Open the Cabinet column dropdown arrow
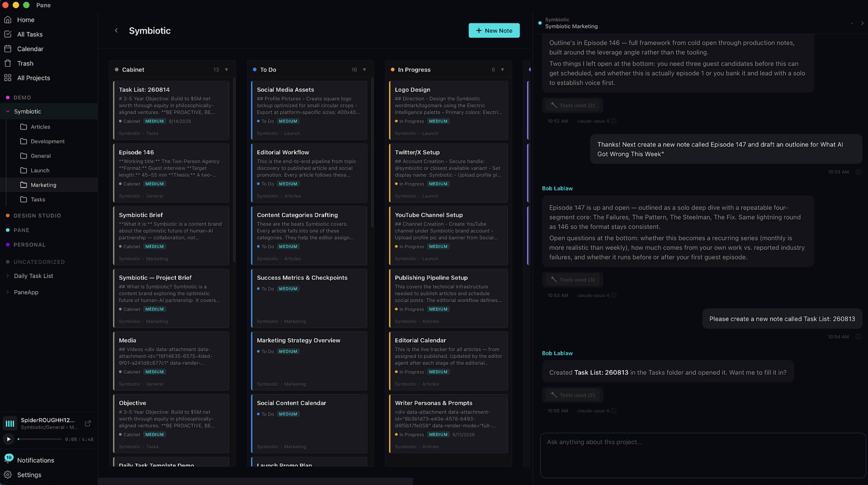Screen dimensions: 868x485 click(227, 69)
